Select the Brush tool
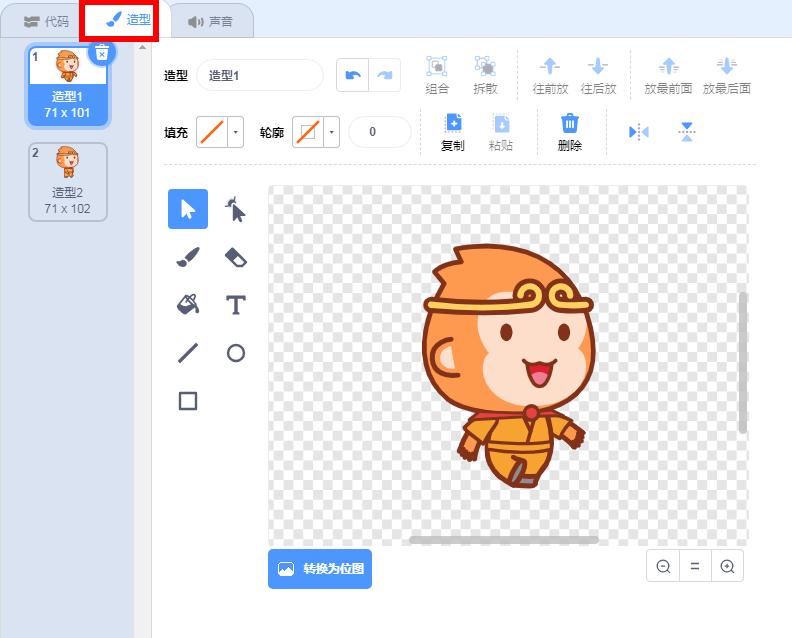The height and width of the screenshot is (638, 792). coord(187,257)
